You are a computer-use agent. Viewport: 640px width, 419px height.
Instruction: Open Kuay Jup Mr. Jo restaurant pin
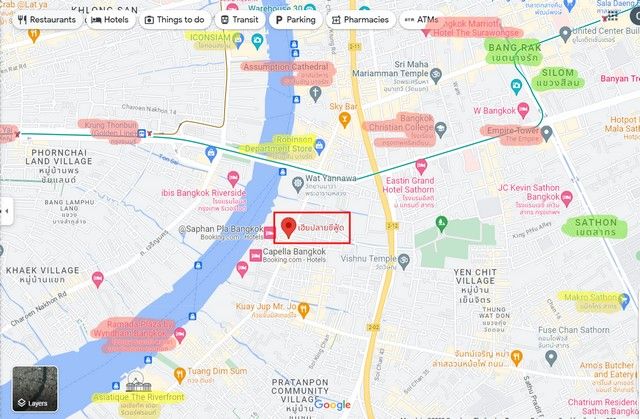[303, 310]
